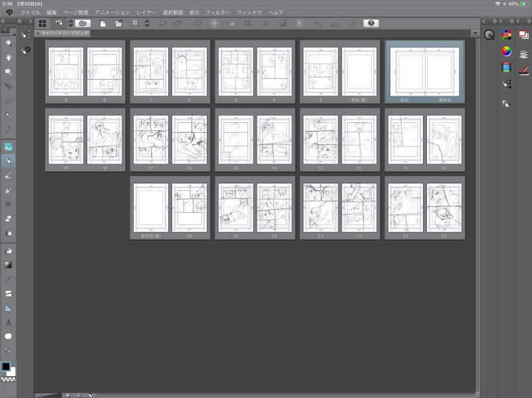532x398 pixels.
Task: Click the Save toolbar button
Action: point(135,23)
